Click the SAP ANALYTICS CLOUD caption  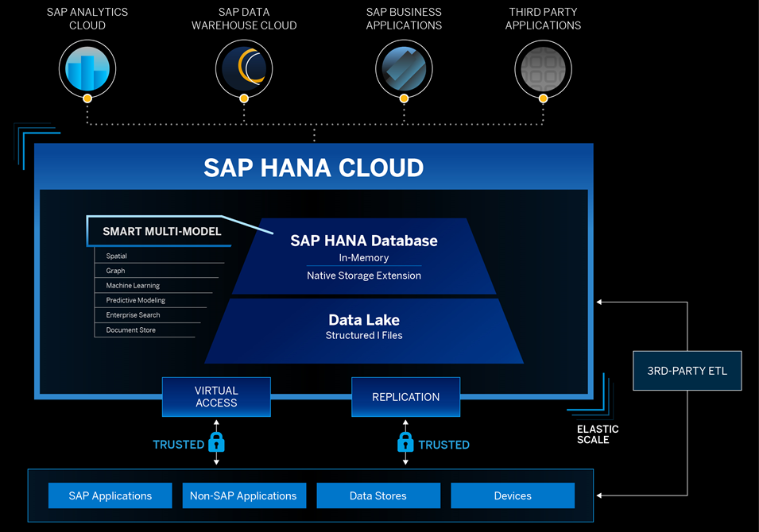click(87, 19)
